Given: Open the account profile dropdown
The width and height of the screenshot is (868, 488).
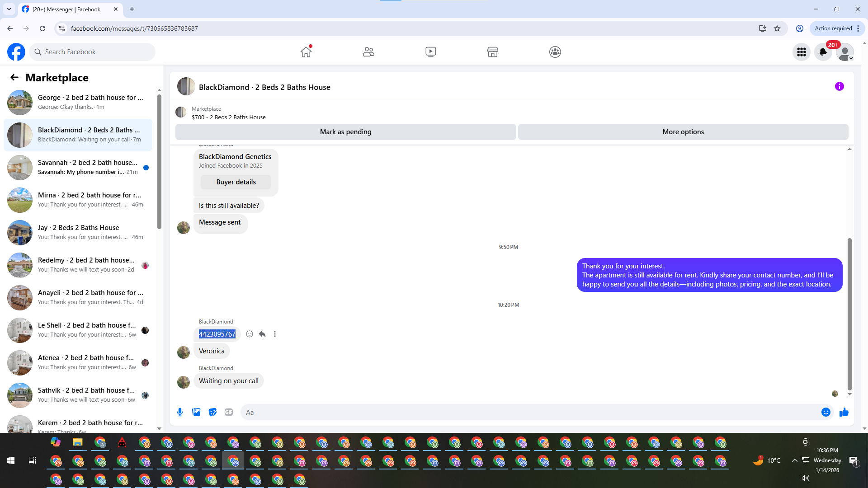Looking at the screenshot, I should pyautogui.click(x=844, y=52).
